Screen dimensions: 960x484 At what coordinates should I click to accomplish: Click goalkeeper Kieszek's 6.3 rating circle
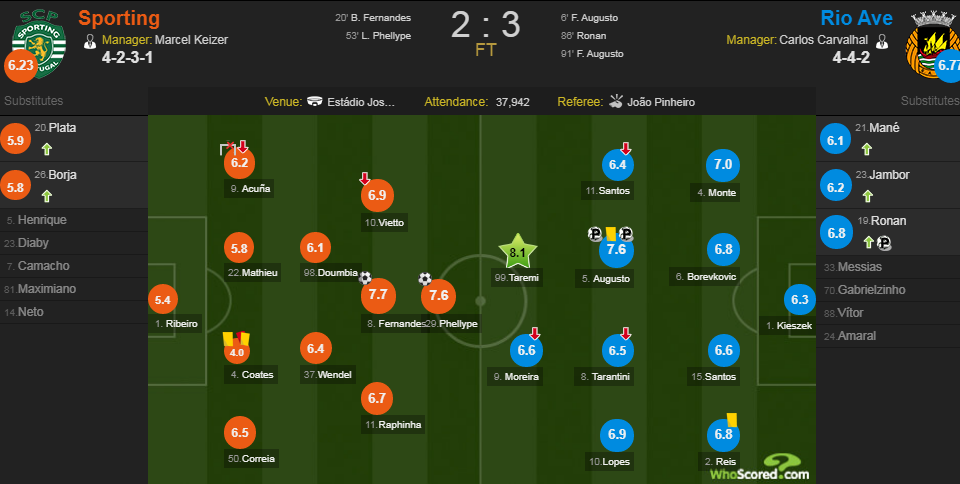800,300
